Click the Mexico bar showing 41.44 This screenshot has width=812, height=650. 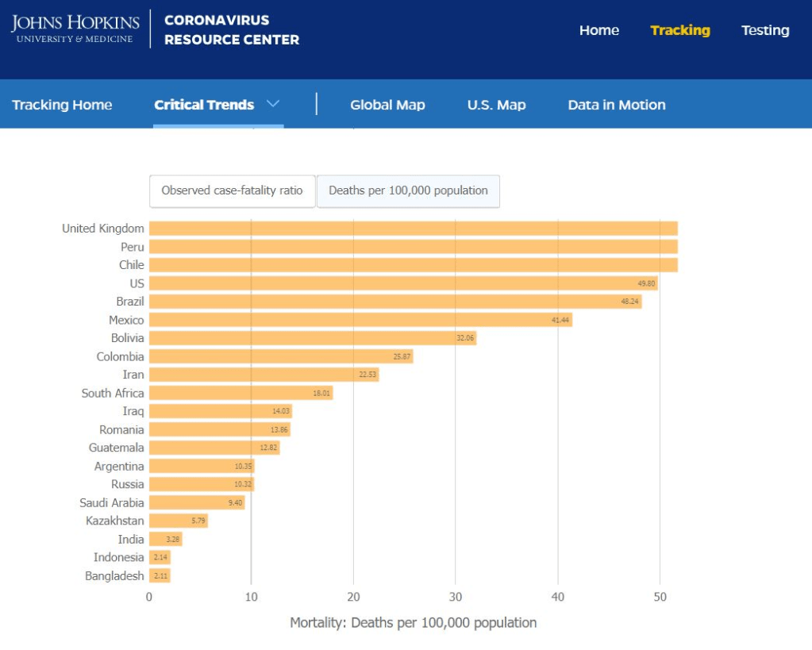click(360, 320)
